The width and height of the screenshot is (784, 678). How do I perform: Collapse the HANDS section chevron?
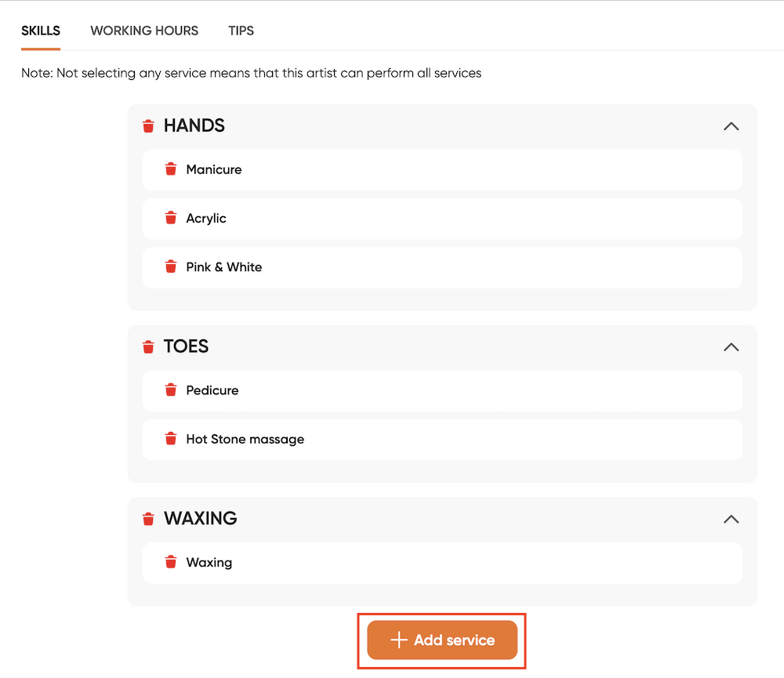[731, 126]
